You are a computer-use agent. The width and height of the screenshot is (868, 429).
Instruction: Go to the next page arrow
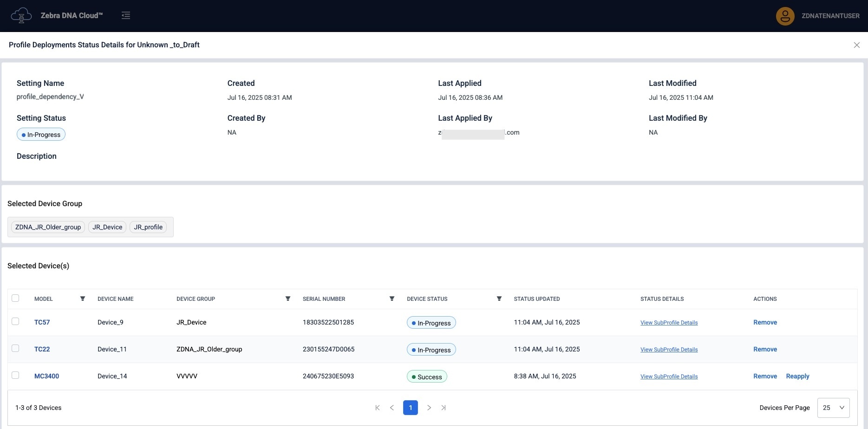click(429, 408)
